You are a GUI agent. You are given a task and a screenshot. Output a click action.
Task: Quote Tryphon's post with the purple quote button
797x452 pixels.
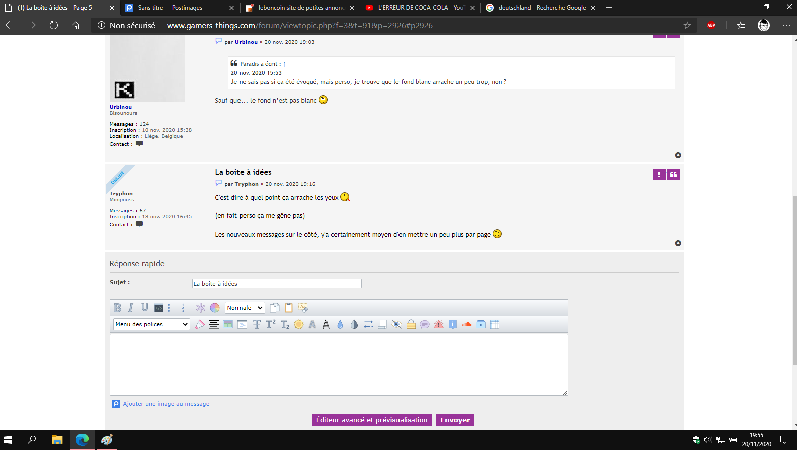tap(673, 174)
